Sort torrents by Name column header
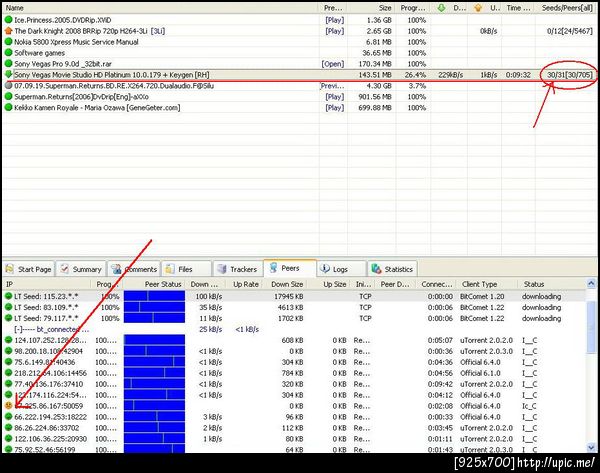This screenshot has height=473, width=600. click(x=161, y=8)
